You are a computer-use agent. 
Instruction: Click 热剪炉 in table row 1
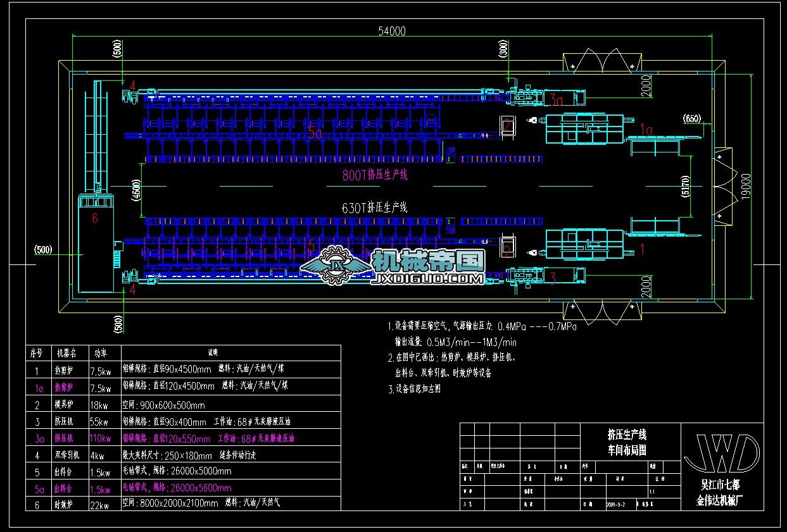(65, 371)
